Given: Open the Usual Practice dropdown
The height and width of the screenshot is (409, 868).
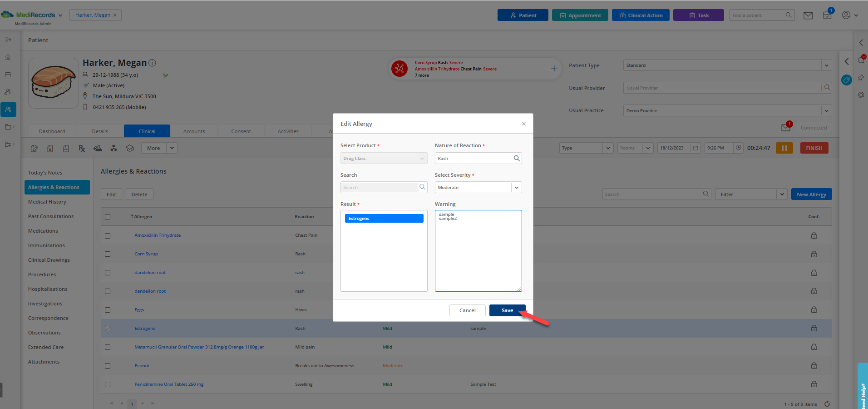Looking at the screenshot, I should pyautogui.click(x=727, y=110).
